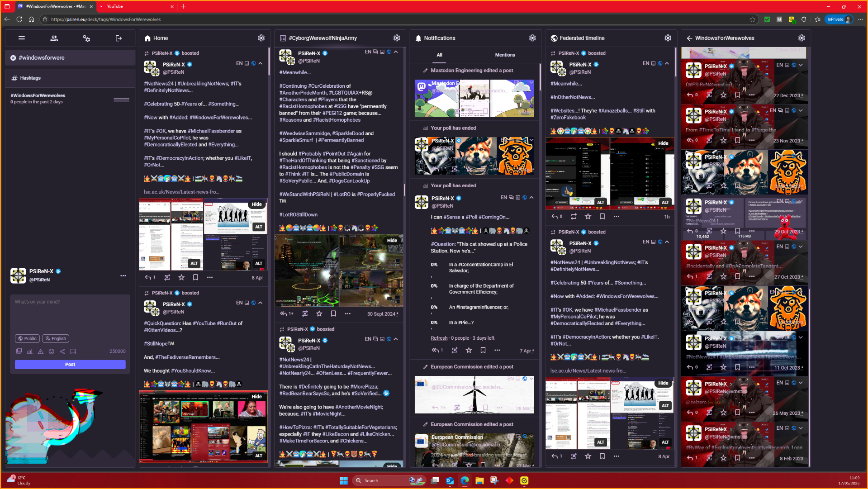The height and width of the screenshot is (489, 868).
Task: Click the 'What's on your mind?' compose box
Action: (70, 313)
